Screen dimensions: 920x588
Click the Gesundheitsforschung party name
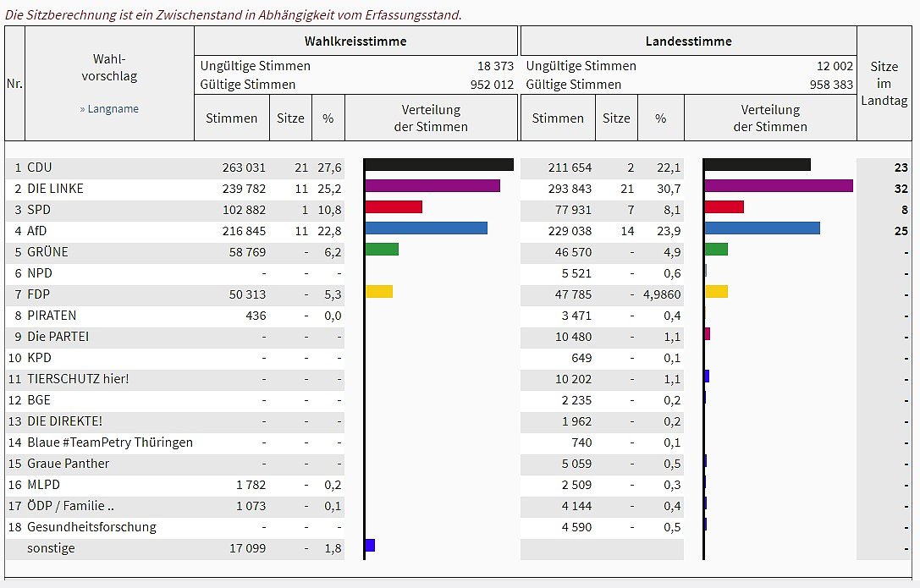pos(91,527)
